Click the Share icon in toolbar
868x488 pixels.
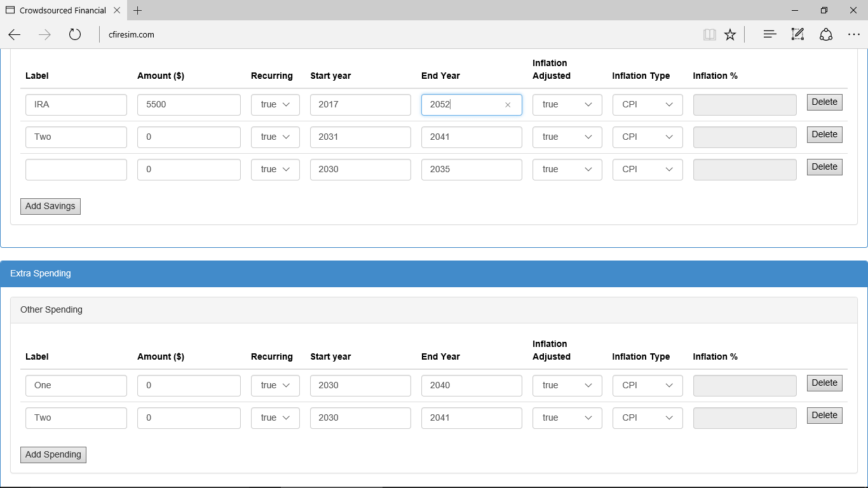[825, 35]
